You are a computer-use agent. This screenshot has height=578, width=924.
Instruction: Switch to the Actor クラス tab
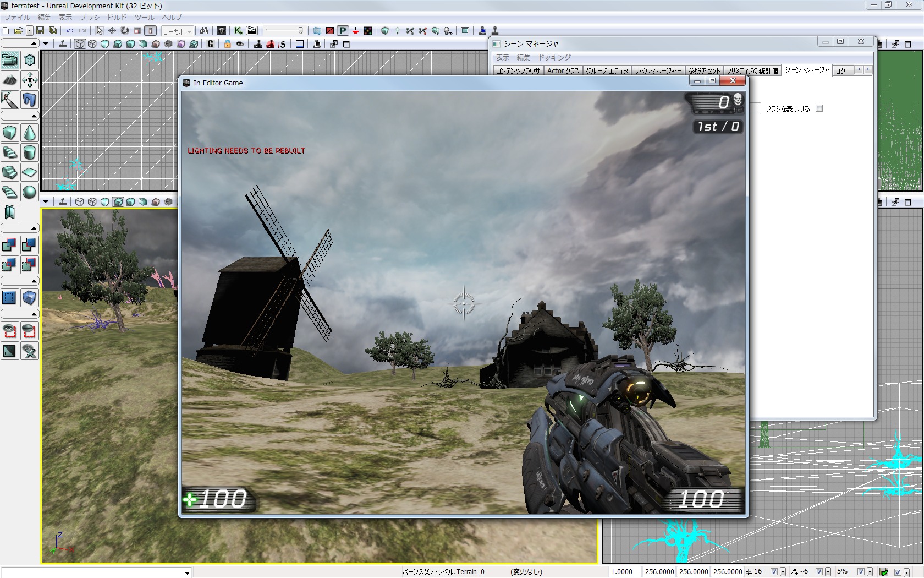(563, 70)
